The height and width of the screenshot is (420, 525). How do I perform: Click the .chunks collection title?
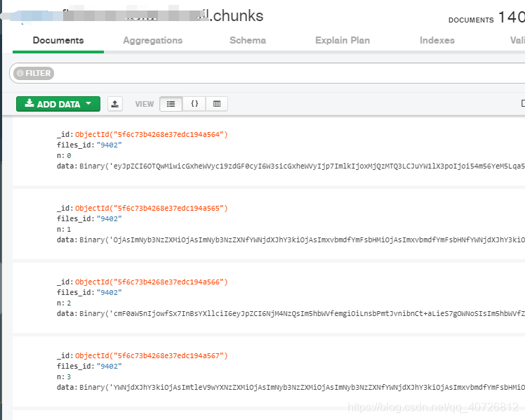point(237,15)
